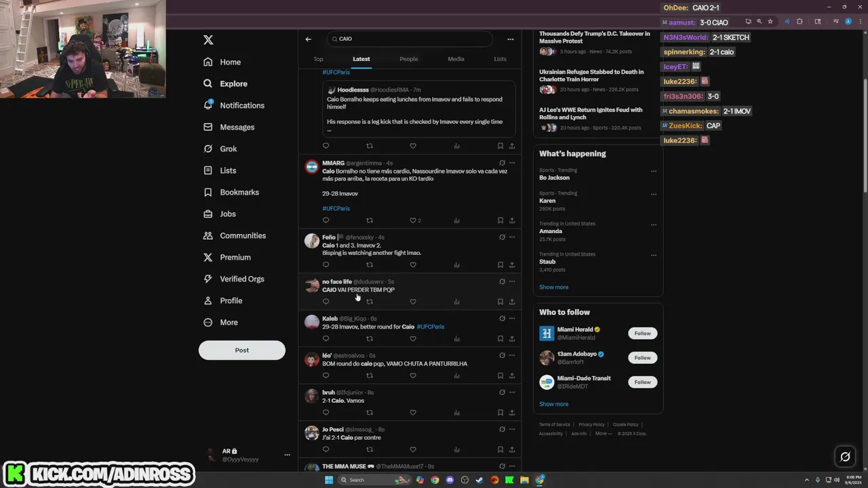Bookmark the MMARG tweet
This screenshot has width=868, height=488.
pyautogui.click(x=500, y=220)
